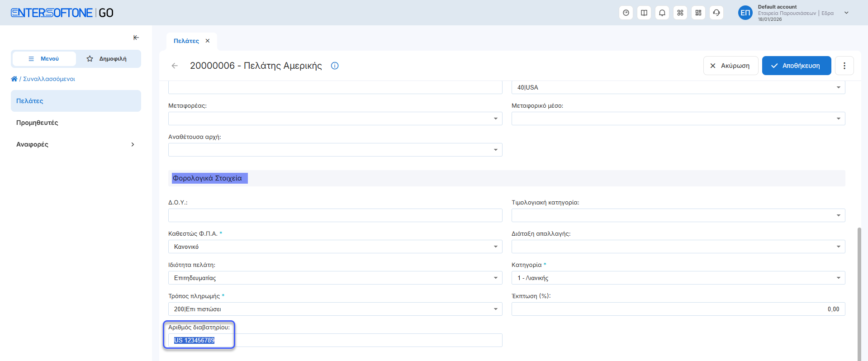Open the Κατηγορία dropdown

coord(838,278)
